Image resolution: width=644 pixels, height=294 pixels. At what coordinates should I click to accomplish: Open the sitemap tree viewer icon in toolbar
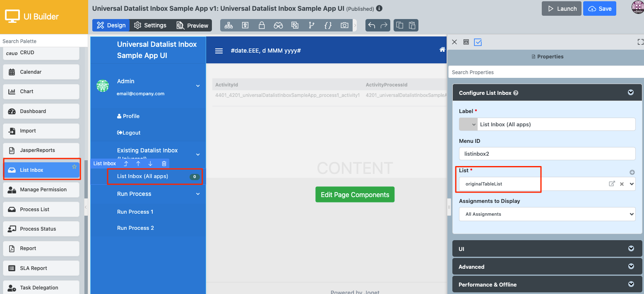(228, 25)
